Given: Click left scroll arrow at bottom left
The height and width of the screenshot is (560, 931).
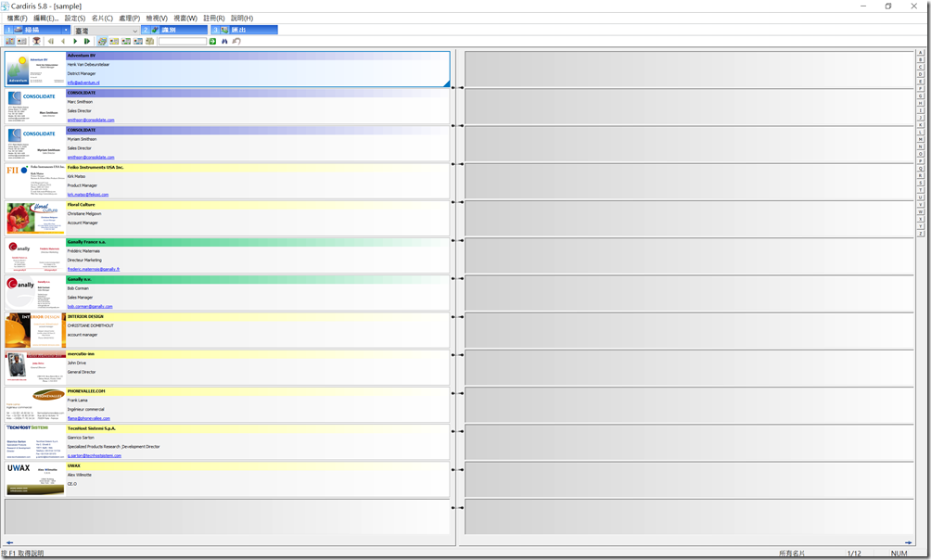Looking at the screenshot, I should [x=9, y=542].
